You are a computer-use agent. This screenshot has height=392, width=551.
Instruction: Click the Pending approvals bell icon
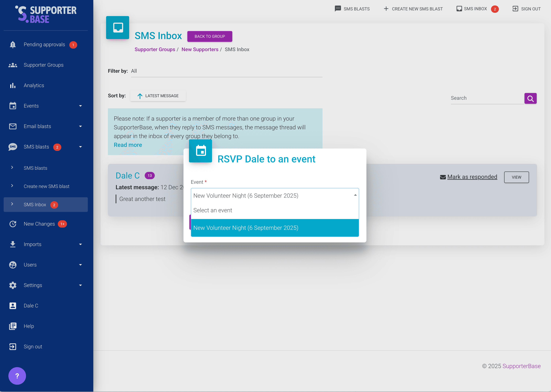pyautogui.click(x=13, y=45)
